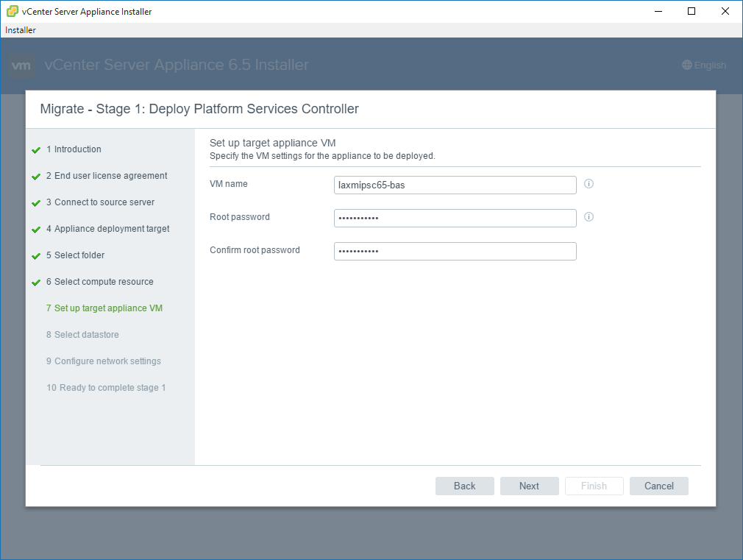Click the Select compute resource checkmark
Viewport: 743px width, 560px height.
36,283
